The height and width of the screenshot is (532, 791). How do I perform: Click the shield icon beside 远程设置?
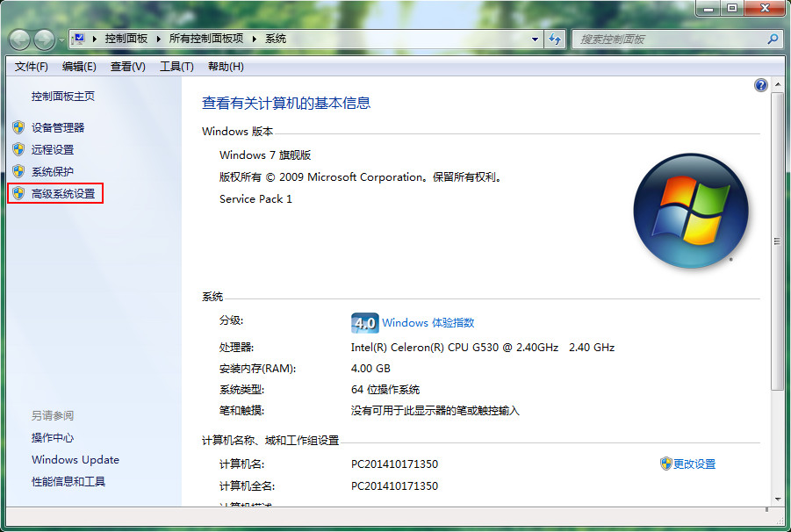(18, 149)
